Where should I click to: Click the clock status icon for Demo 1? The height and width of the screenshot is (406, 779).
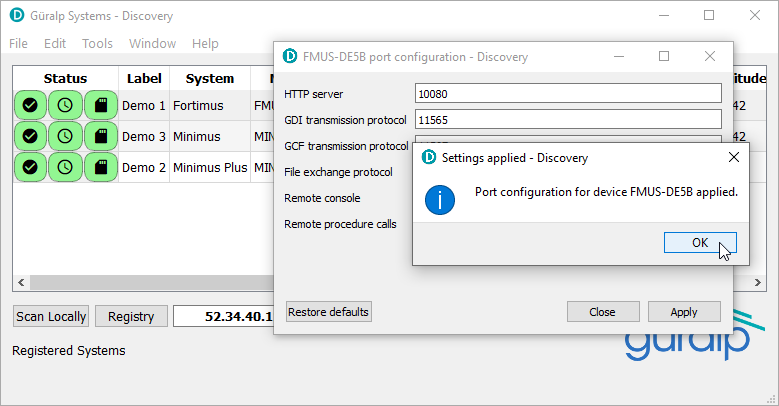tap(65, 105)
